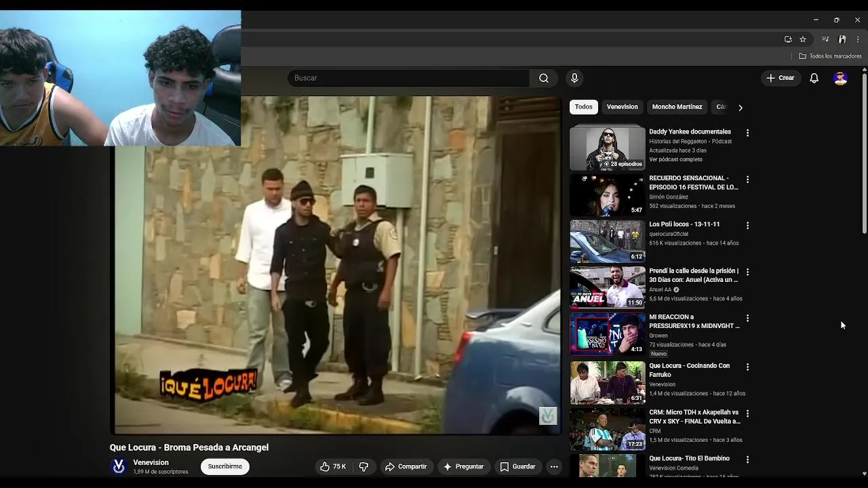Click the Compartir share button

click(x=406, y=466)
